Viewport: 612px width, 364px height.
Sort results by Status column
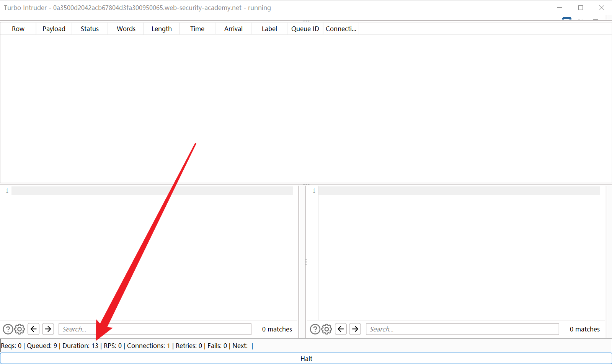point(90,29)
